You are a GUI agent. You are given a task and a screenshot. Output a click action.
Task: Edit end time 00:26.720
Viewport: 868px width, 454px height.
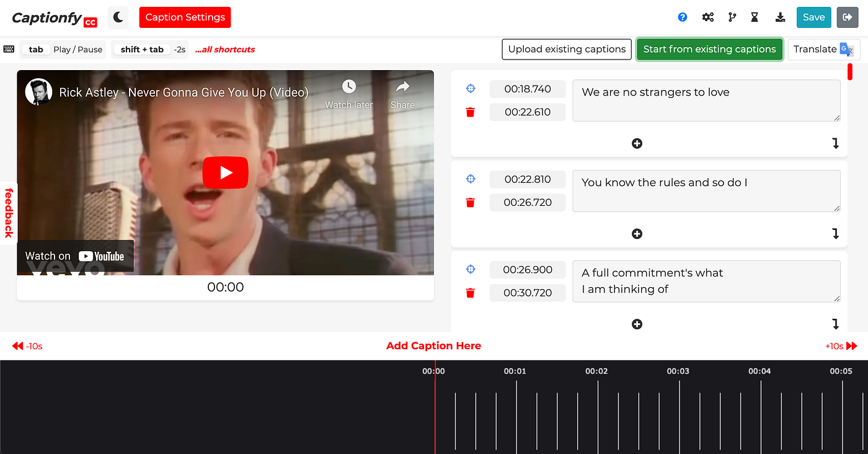(x=528, y=202)
